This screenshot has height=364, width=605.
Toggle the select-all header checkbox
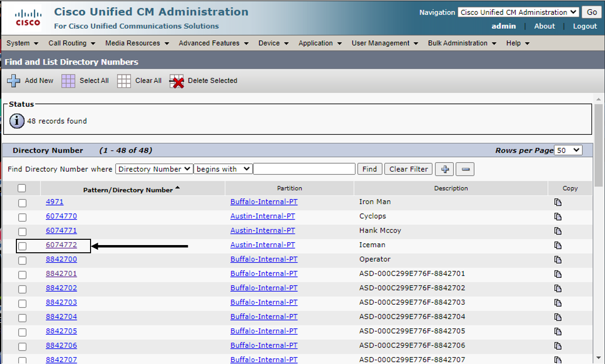point(22,188)
